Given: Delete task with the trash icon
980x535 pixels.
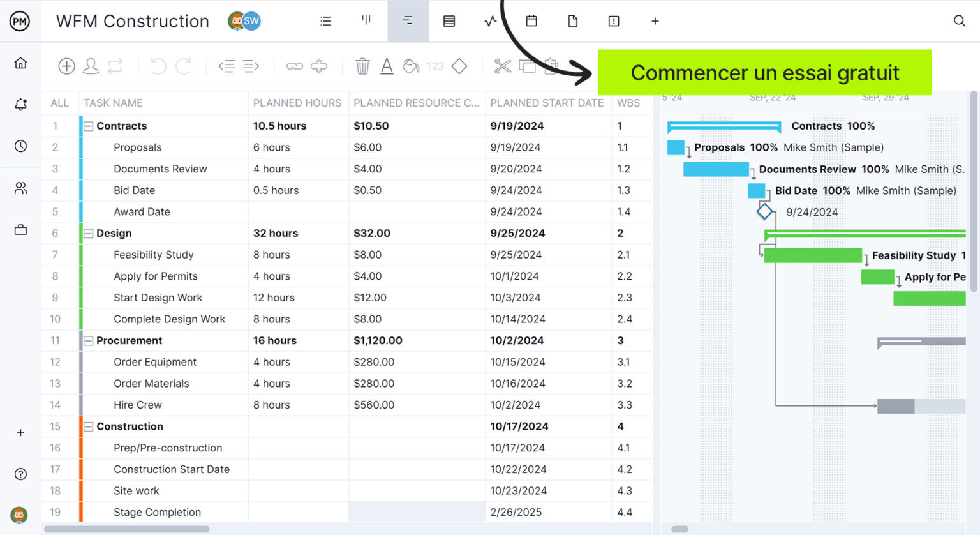Looking at the screenshot, I should point(362,66).
